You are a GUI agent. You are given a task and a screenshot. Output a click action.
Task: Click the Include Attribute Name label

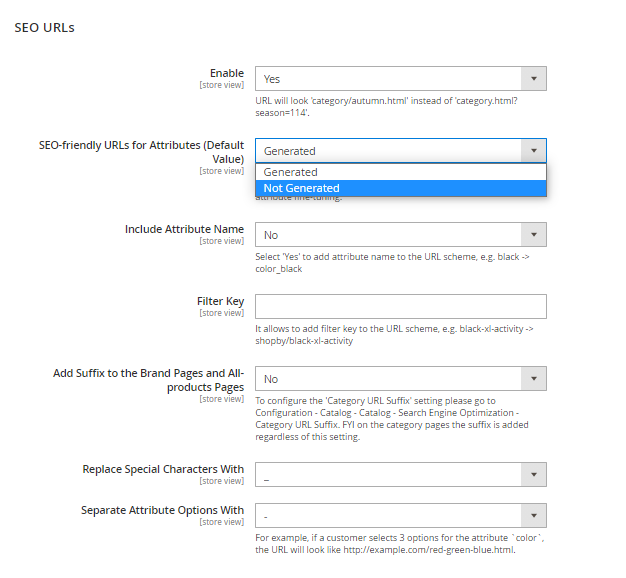[184, 229]
